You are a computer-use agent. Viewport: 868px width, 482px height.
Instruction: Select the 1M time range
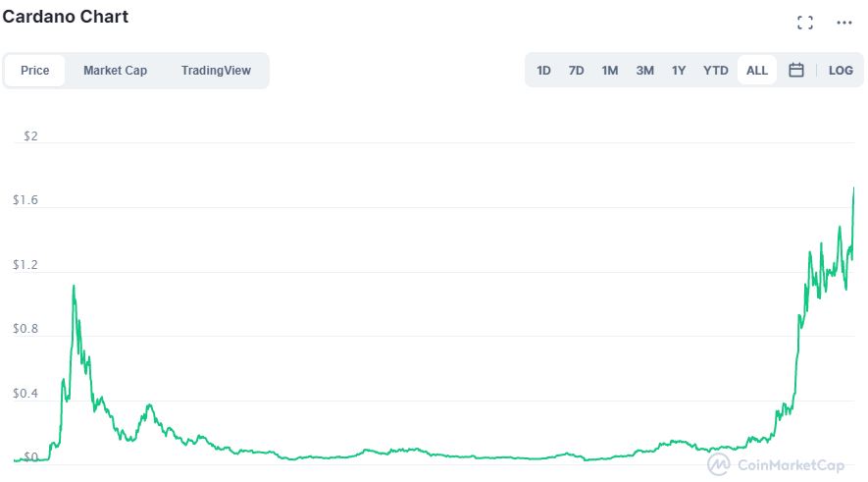(x=610, y=71)
